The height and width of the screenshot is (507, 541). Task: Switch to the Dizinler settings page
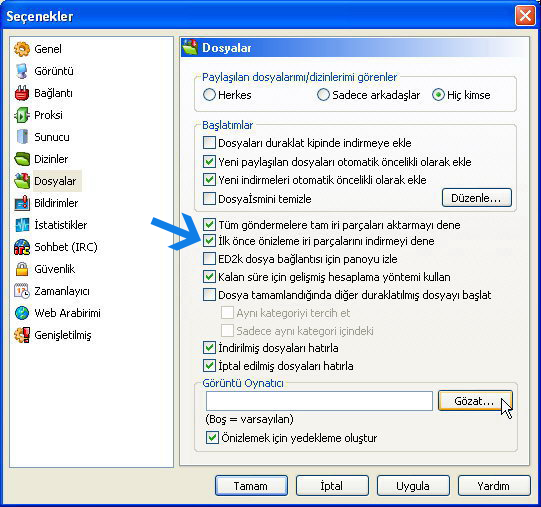point(51,159)
